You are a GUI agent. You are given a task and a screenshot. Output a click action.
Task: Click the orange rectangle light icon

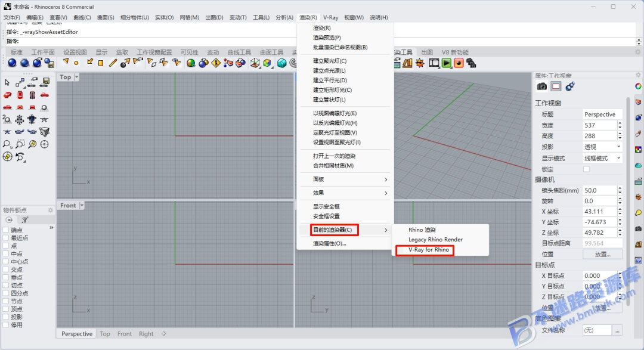[101, 63]
